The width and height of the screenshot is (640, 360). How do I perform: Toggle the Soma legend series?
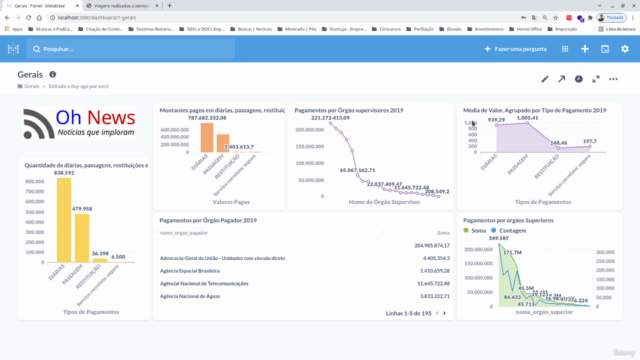pyautogui.click(x=475, y=231)
